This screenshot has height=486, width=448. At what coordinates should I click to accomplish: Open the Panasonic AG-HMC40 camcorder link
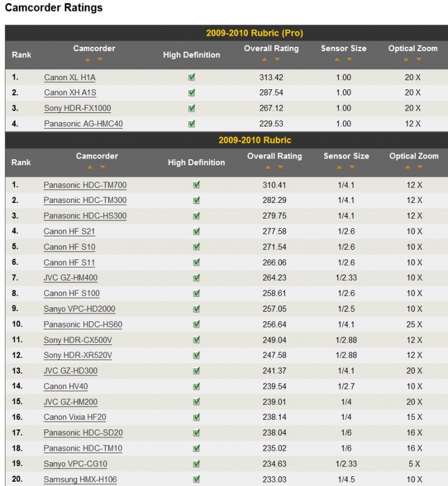click(x=83, y=124)
